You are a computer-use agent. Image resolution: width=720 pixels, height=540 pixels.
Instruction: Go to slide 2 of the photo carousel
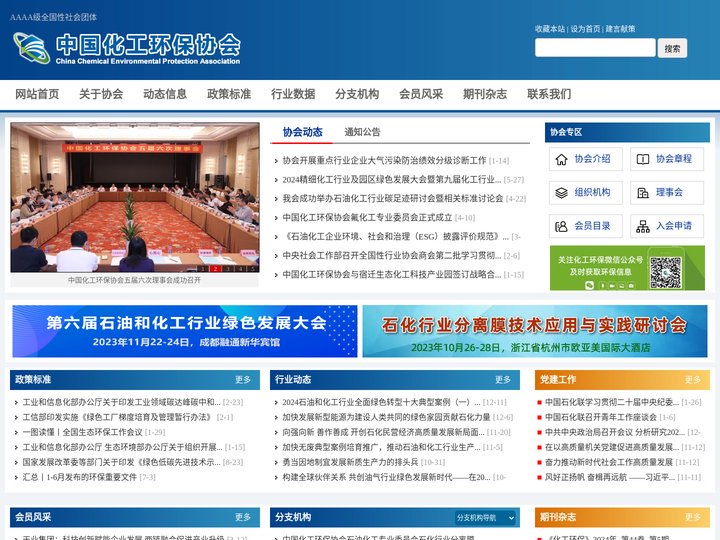(215, 269)
